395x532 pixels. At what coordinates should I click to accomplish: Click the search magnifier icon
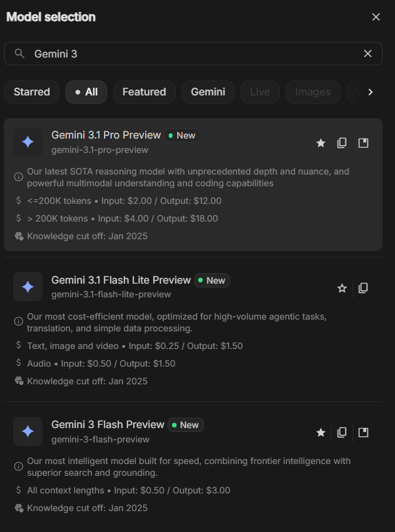(20, 54)
